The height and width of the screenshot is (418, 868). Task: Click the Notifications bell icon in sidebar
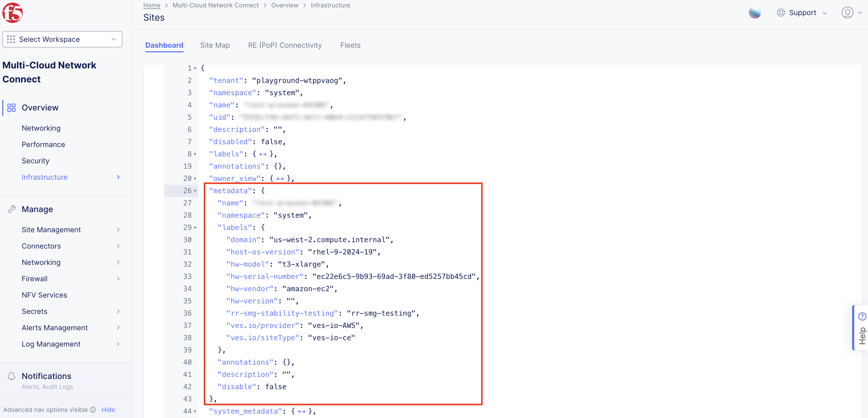click(x=12, y=376)
